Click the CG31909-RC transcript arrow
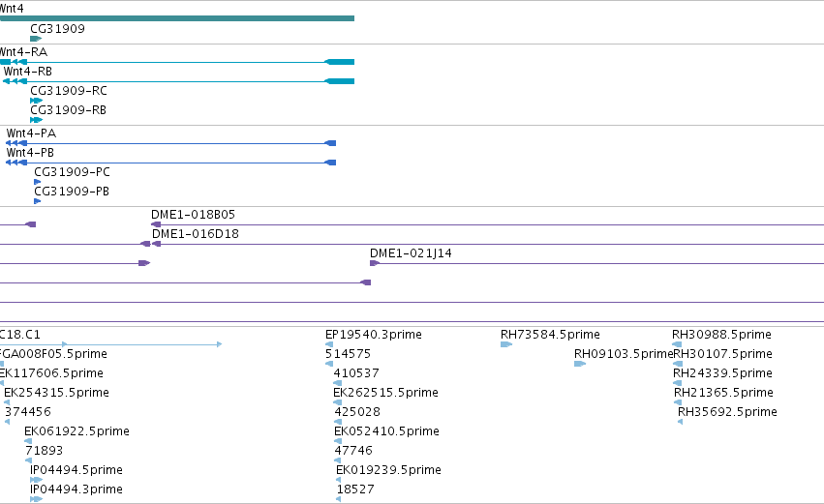Image resolution: width=824 pixels, height=504 pixels. [x=36, y=101]
